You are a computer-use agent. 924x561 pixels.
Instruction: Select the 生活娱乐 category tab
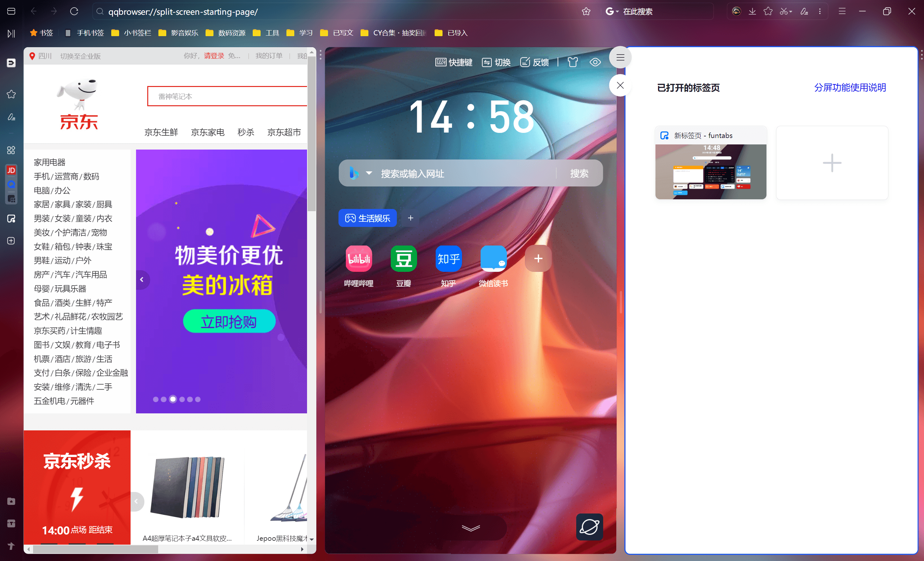click(367, 218)
